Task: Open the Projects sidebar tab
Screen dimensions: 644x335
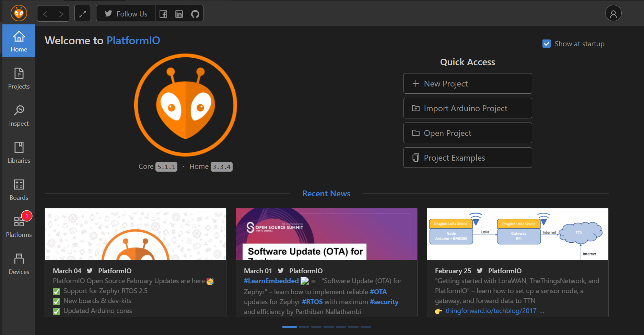Action: point(19,79)
